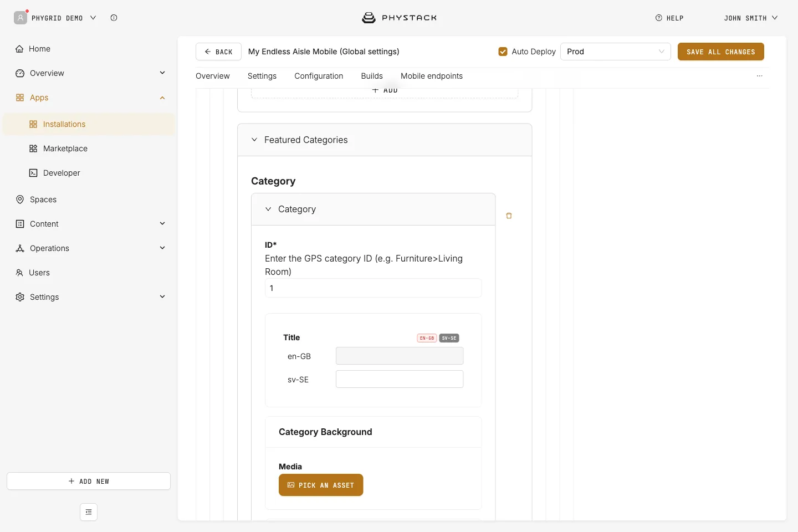The width and height of the screenshot is (798, 532).
Task: Click the Back button
Action: coord(218,52)
